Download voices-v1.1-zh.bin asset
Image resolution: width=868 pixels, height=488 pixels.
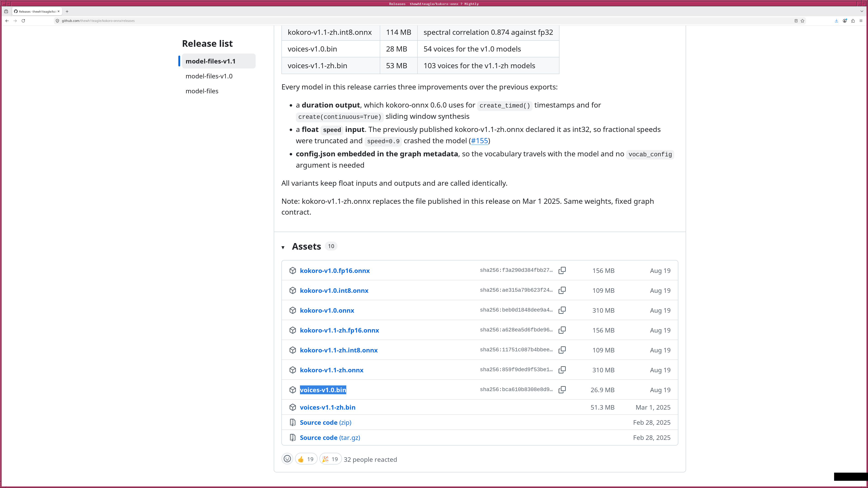click(328, 407)
